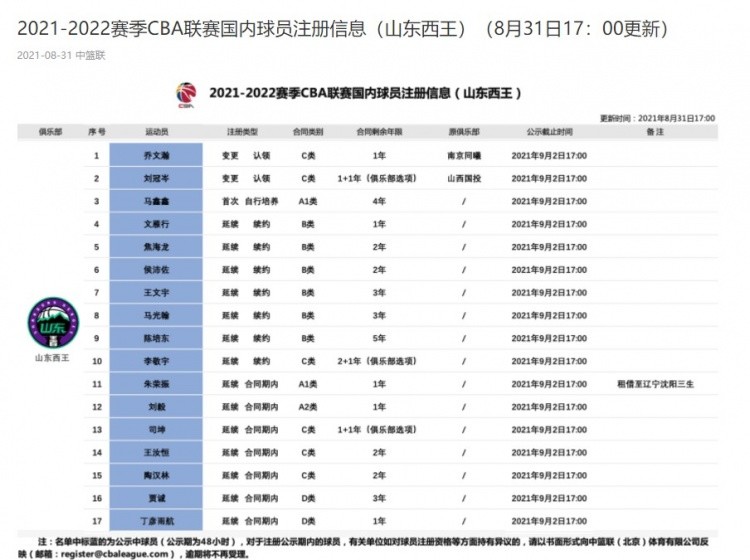This screenshot has width=750, height=560.
Task: Click the 南京同曦 former club cell
Action: coord(464,155)
